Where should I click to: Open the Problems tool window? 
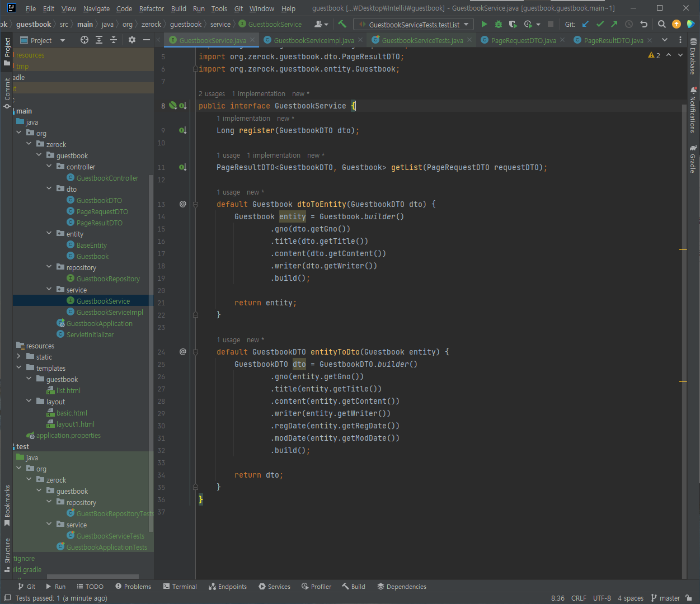(x=133, y=587)
